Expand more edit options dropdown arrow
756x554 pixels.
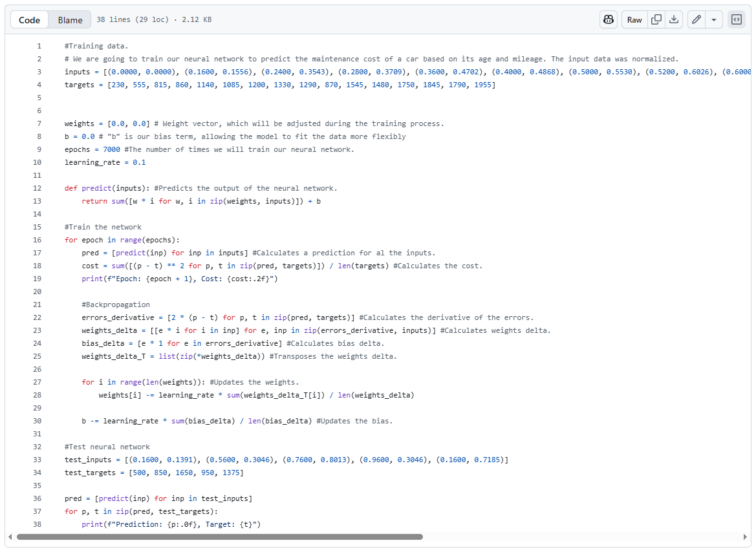(x=714, y=20)
